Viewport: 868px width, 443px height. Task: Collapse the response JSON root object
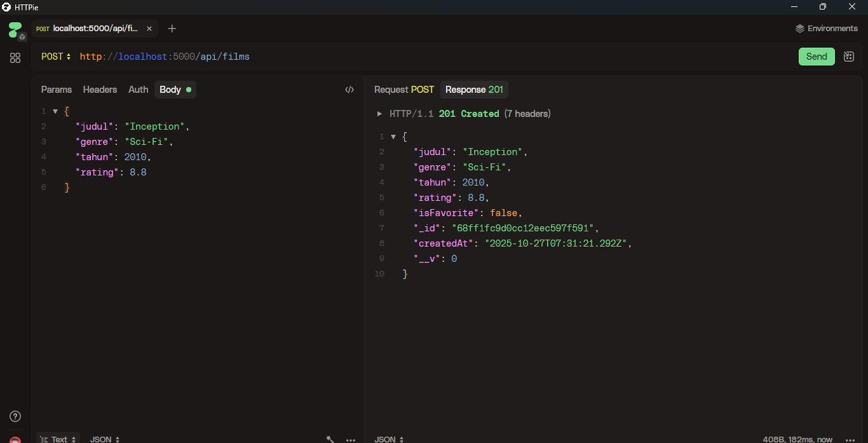(393, 137)
